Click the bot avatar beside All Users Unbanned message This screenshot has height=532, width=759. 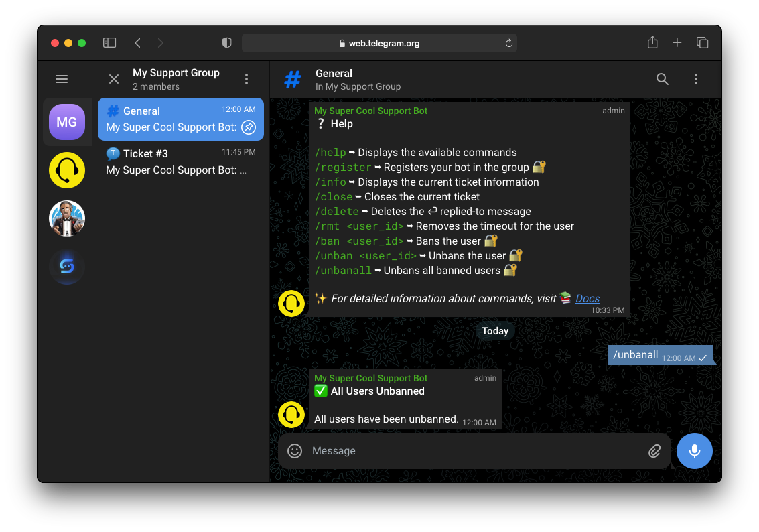tap(291, 415)
